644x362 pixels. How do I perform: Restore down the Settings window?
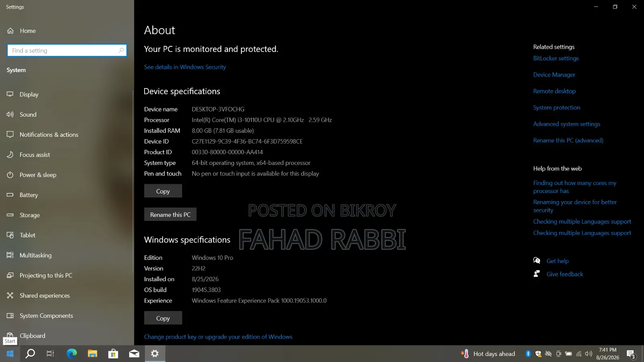615,7
